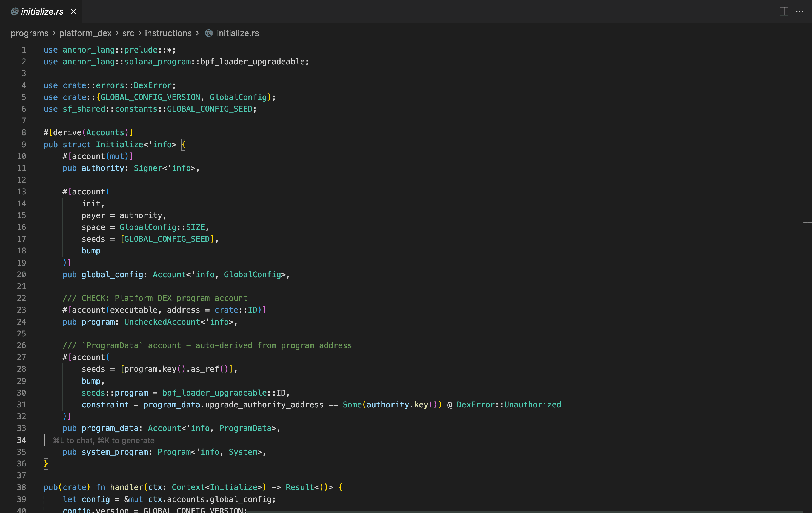Click the bpf_loader_upgradeable::ID reference
Image resolution: width=812 pixels, height=513 pixels.
pos(224,393)
